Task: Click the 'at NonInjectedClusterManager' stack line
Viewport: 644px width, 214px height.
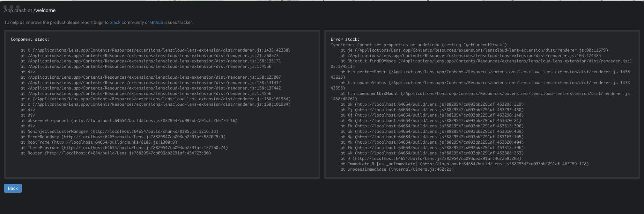Action: 120,132
